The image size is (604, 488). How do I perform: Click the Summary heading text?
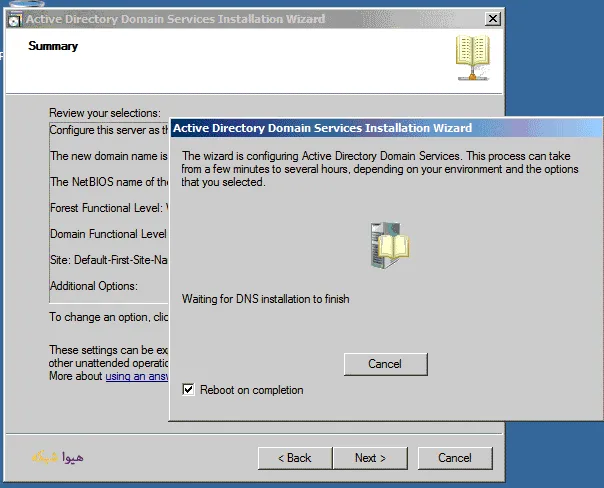pos(53,46)
